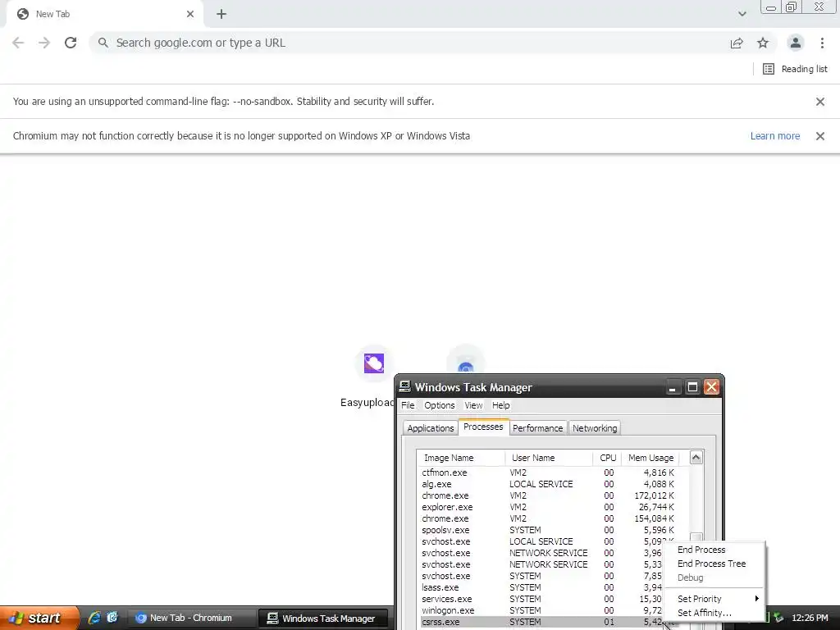Dismiss the no-sandbox warning bar
Screen dimensions: 840x630
[819, 101]
